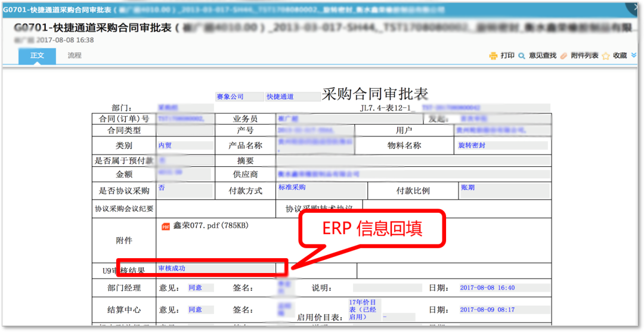Open the 附件列表 attachment list
The height and width of the screenshot is (332, 644).
(584, 55)
